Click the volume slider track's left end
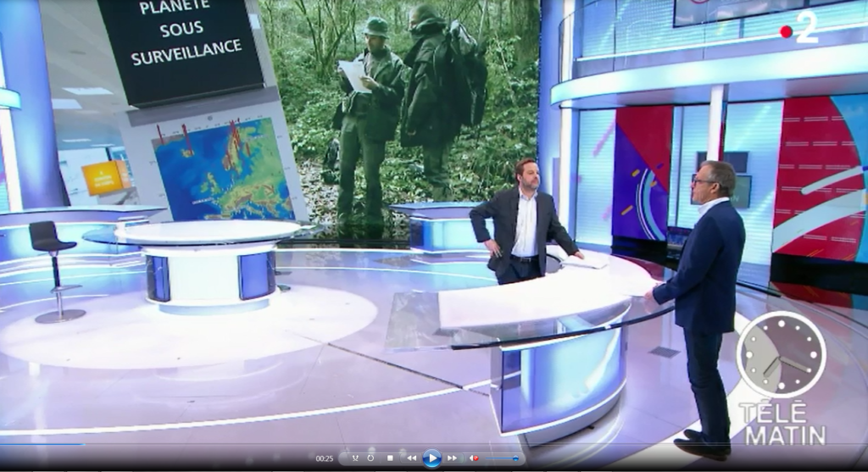This screenshot has width=868, height=472. pos(487,458)
